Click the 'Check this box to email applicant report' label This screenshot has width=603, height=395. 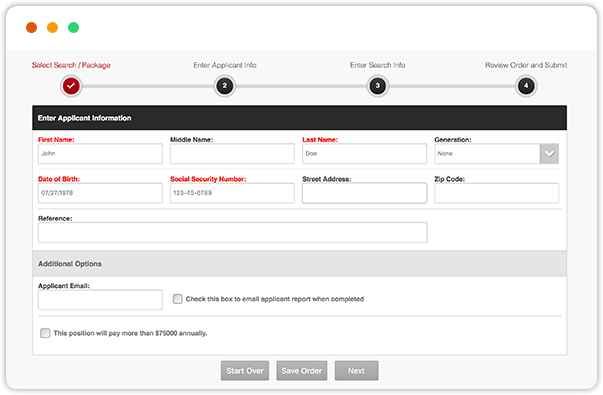[275, 299]
